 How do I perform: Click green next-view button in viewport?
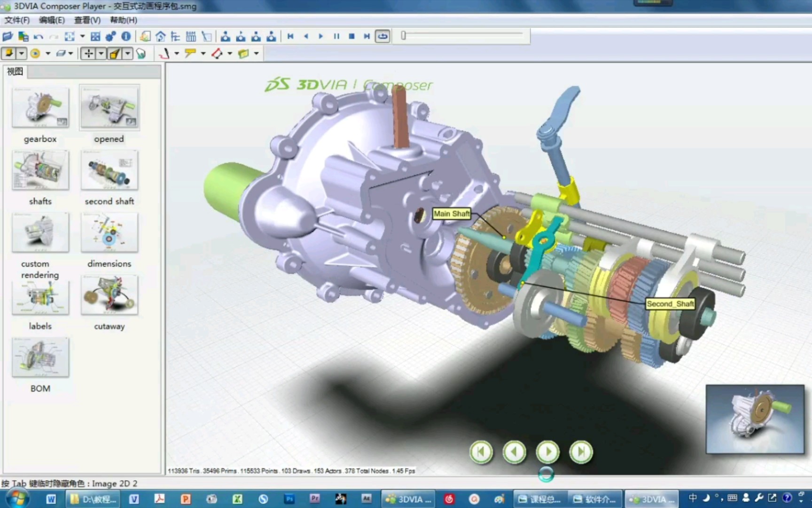coord(548,452)
